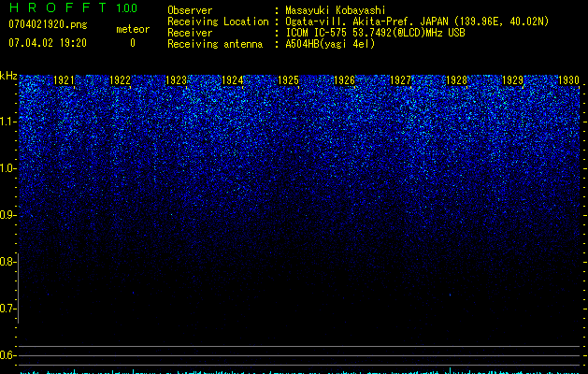Click the date stamp 07.04.02 19:20
The height and width of the screenshot is (374, 588).
point(48,43)
